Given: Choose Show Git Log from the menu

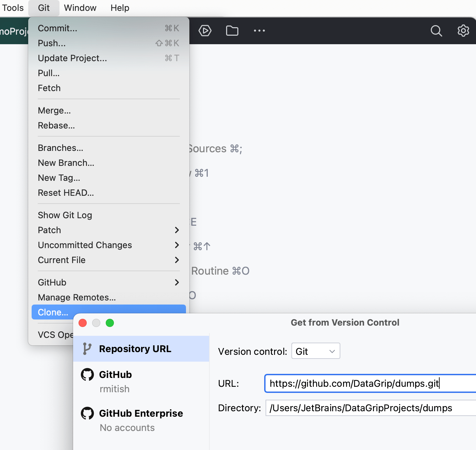Looking at the screenshot, I should (x=65, y=215).
